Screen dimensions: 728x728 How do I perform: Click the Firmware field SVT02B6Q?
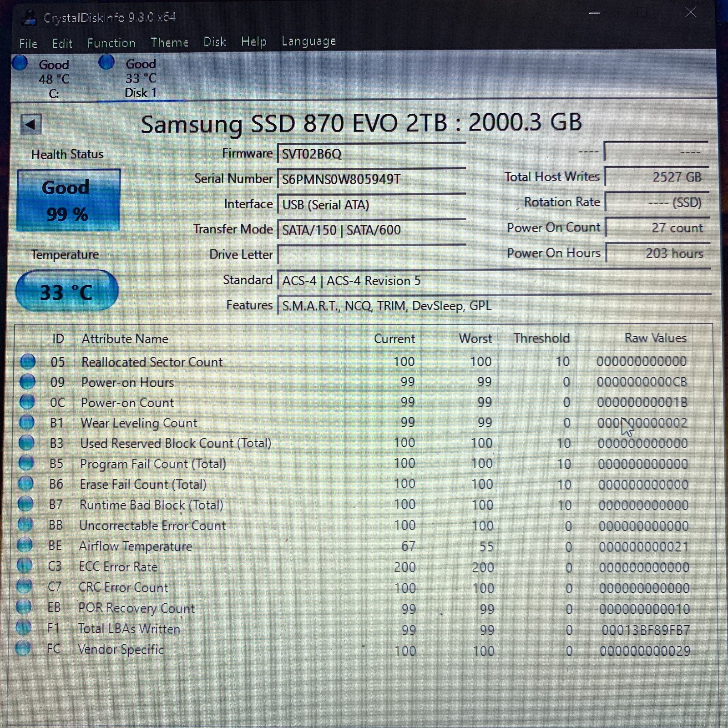click(x=371, y=154)
